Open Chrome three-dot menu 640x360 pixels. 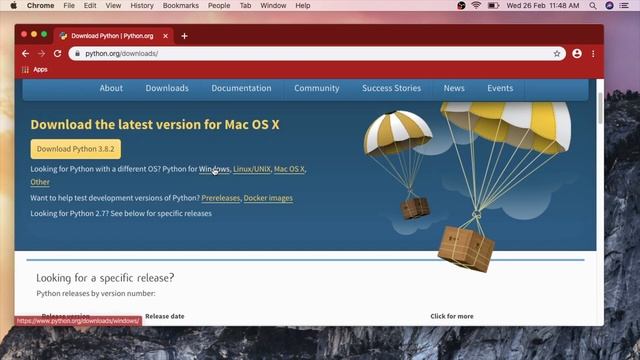click(x=593, y=53)
